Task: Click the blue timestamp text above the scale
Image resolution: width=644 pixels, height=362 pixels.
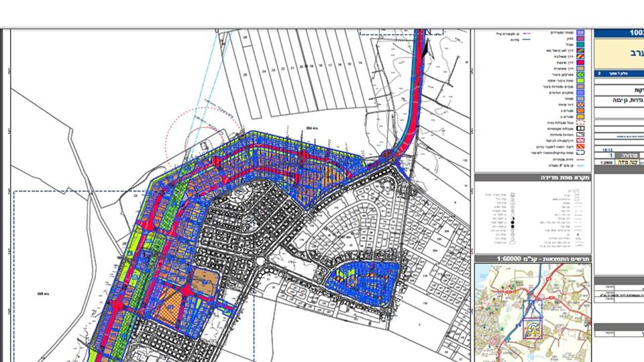Action: tap(608, 150)
